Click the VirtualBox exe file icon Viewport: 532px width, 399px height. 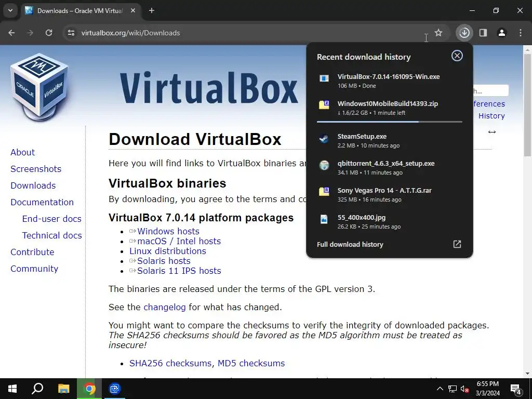tap(324, 79)
